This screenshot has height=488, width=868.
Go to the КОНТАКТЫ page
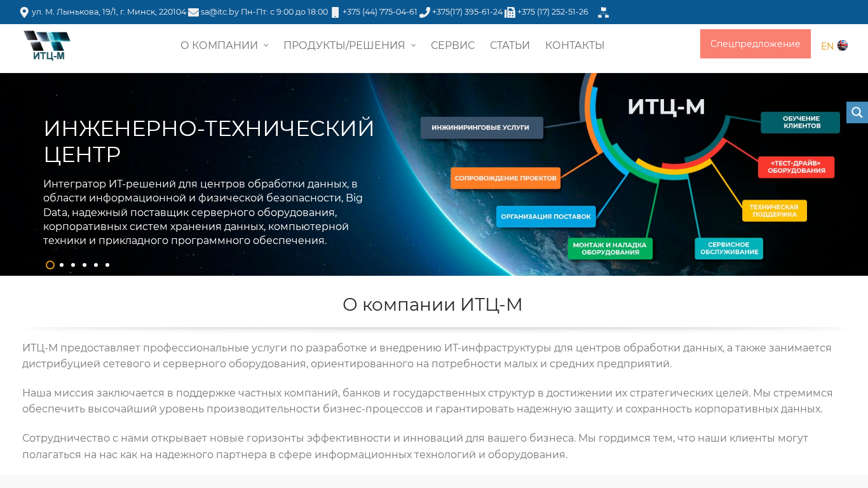pyautogui.click(x=574, y=46)
